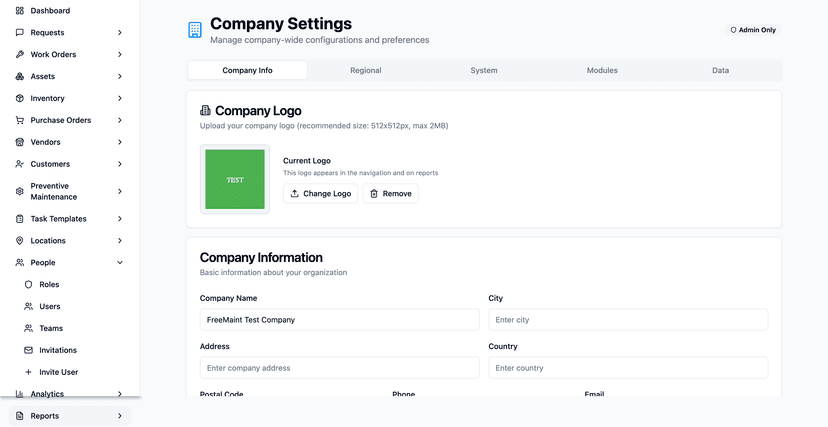Click the blue building icon beside Company Settings
The width and height of the screenshot is (828, 427).
click(195, 30)
